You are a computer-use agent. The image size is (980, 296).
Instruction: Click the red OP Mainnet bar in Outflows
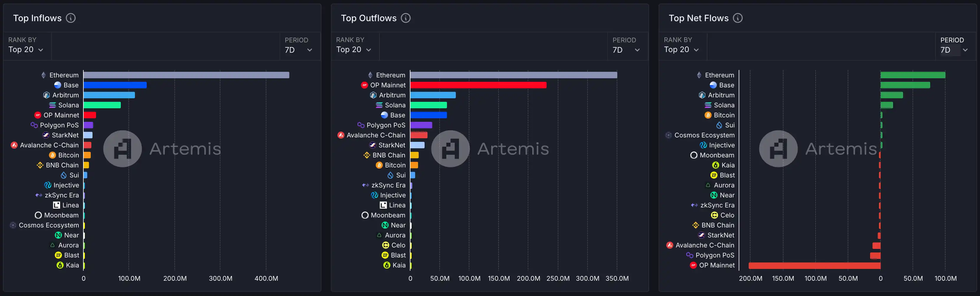point(478,85)
